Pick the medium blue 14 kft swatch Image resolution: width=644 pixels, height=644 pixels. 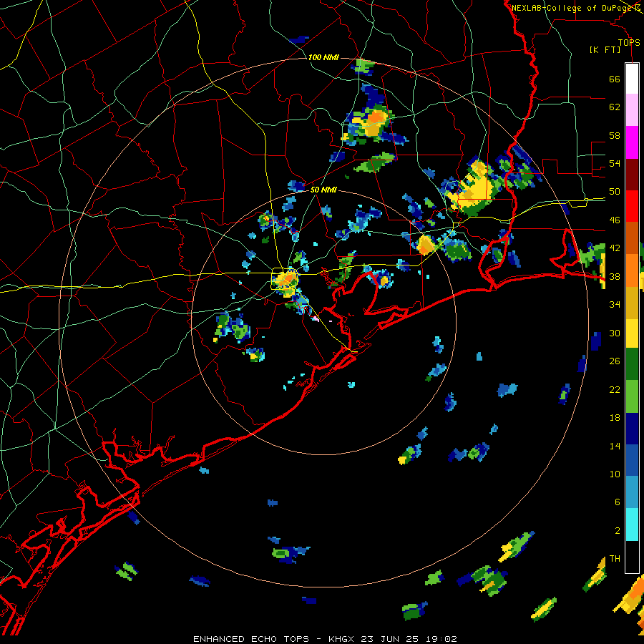[632, 460]
